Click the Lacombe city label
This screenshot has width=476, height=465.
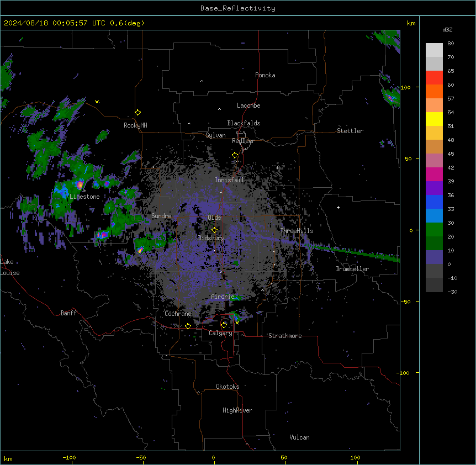click(x=248, y=105)
